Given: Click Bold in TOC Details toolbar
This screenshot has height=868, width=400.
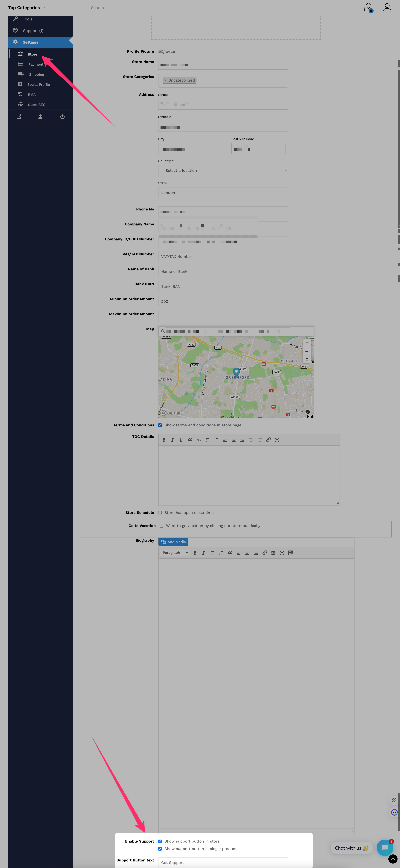Looking at the screenshot, I should click(164, 440).
